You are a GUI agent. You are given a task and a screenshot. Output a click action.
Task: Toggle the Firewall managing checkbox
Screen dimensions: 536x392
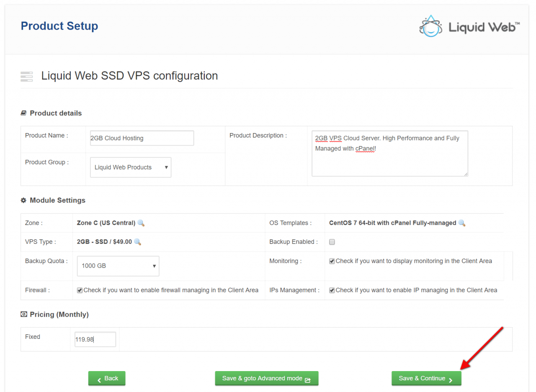[80, 290]
